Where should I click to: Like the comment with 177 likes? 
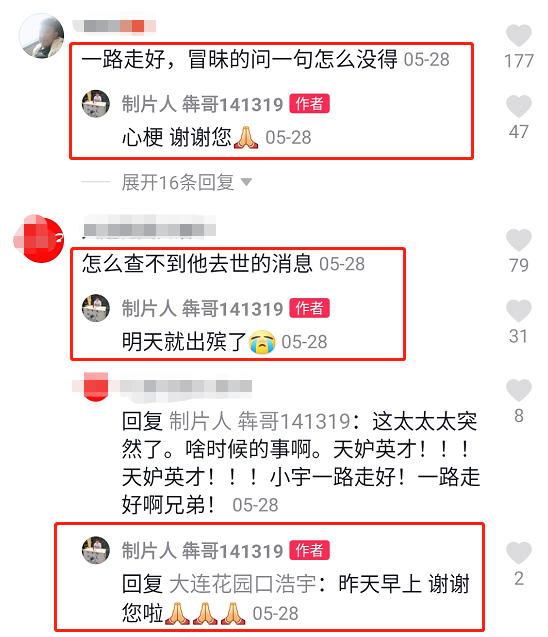pos(518,36)
